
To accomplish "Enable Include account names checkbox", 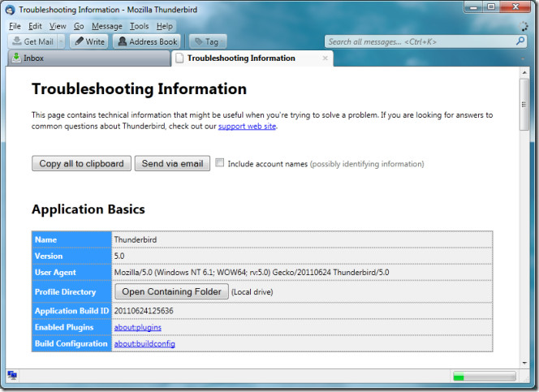I will click(x=219, y=162).
